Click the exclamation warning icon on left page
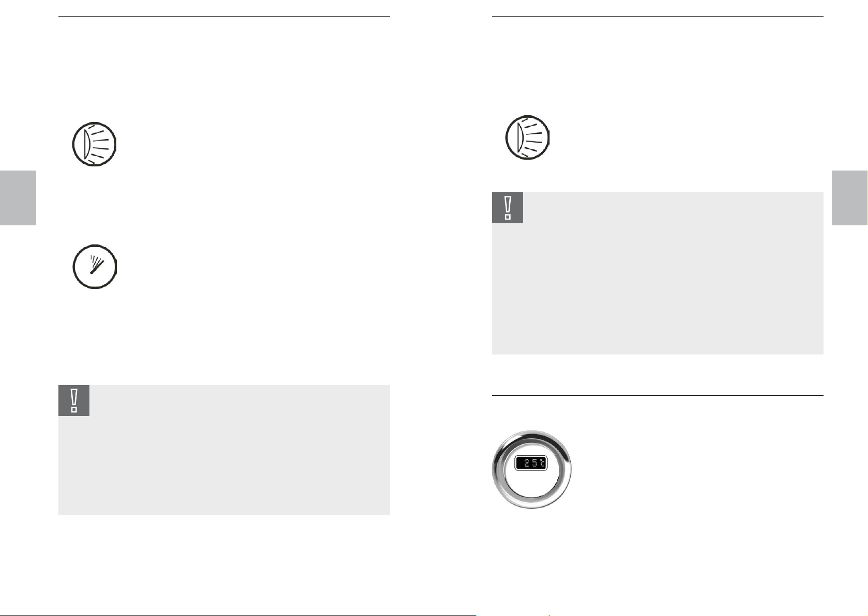This screenshot has width=868, height=616. point(74,401)
